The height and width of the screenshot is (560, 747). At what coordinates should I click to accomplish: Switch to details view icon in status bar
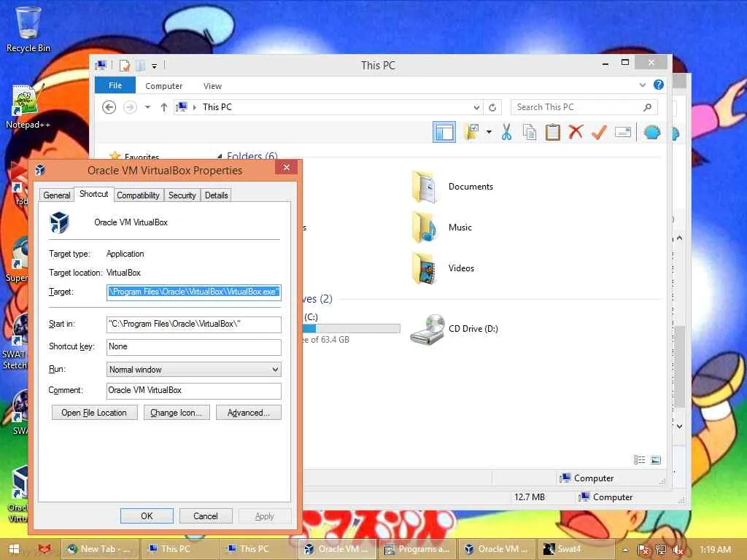[x=639, y=459]
